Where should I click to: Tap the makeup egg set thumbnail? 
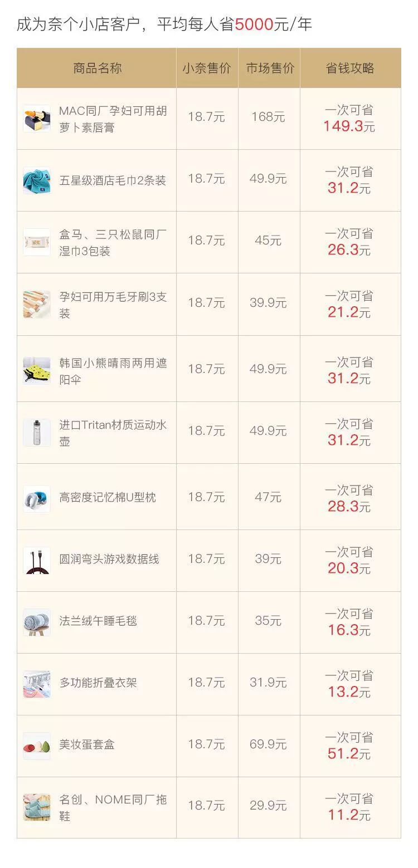pos(37,746)
